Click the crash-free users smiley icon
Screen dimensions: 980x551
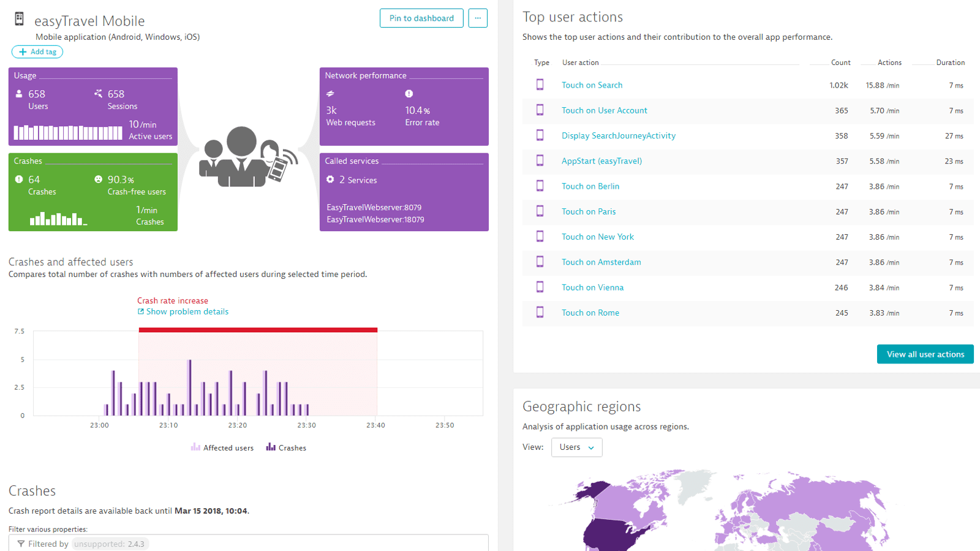[x=99, y=180]
